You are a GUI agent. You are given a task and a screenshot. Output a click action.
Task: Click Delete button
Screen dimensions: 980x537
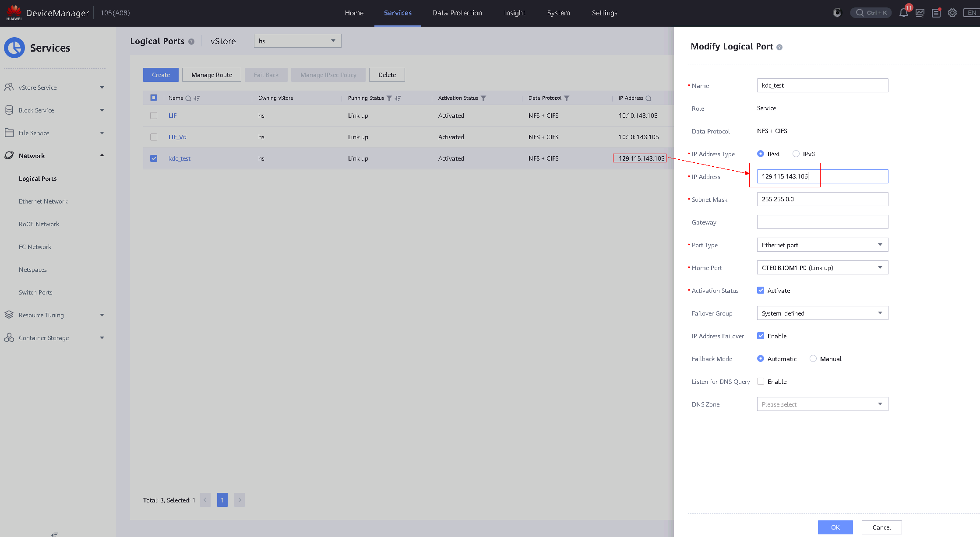tap(387, 75)
